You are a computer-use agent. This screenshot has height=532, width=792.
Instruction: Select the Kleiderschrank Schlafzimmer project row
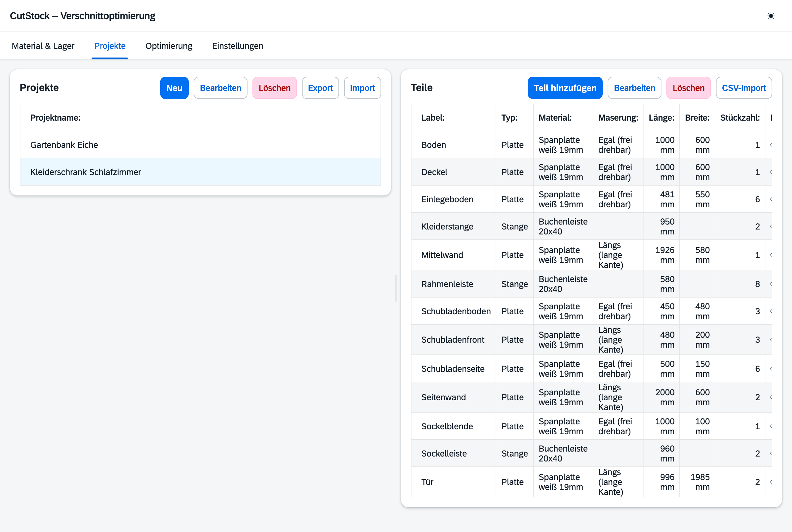coord(200,172)
